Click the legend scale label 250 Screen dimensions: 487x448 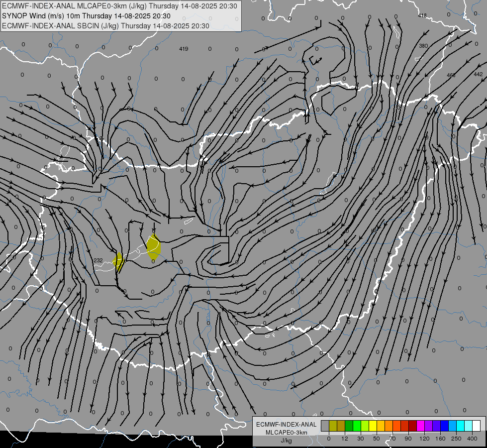[456, 439]
